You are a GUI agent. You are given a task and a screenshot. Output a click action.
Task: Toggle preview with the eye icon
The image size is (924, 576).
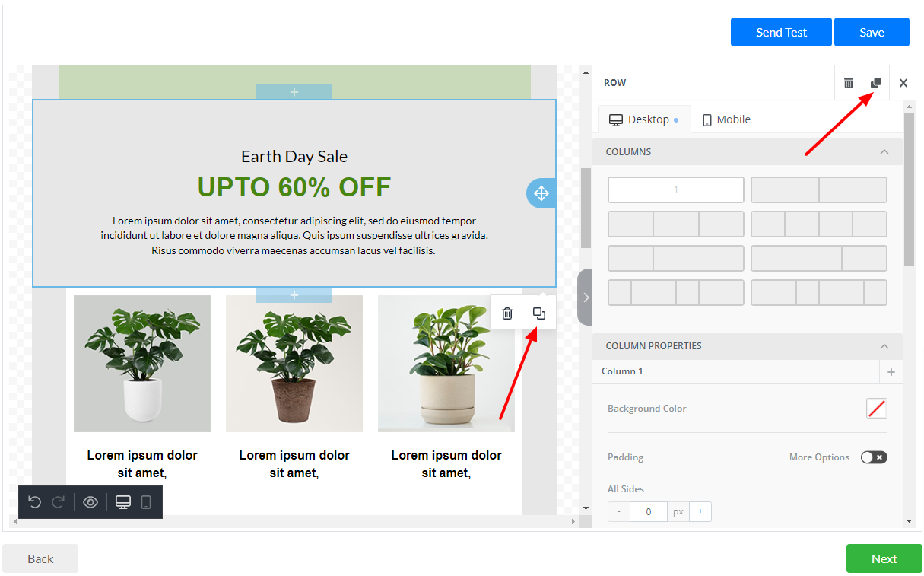[90, 502]
